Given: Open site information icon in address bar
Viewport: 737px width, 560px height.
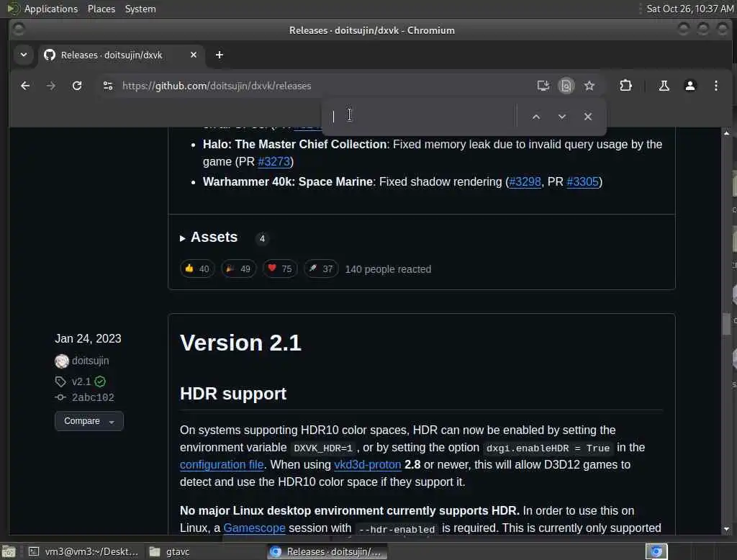Looking at the screenshot, I should pos(108,86).
